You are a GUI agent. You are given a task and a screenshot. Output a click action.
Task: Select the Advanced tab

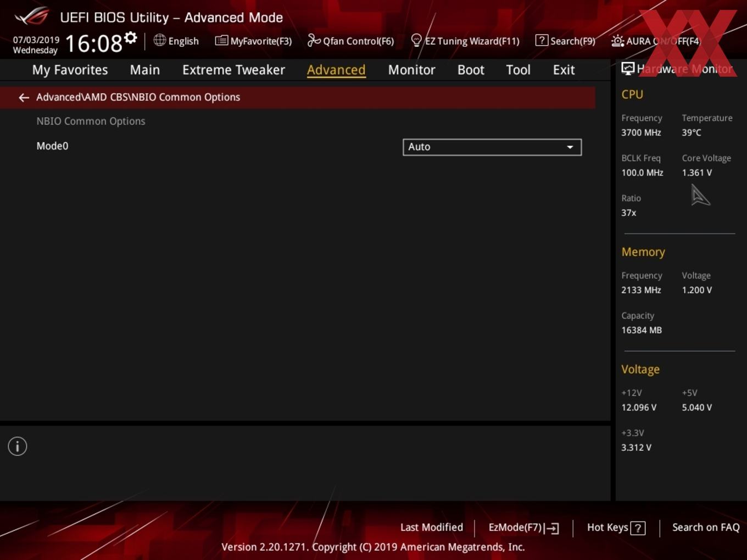[x=336, y=70]
